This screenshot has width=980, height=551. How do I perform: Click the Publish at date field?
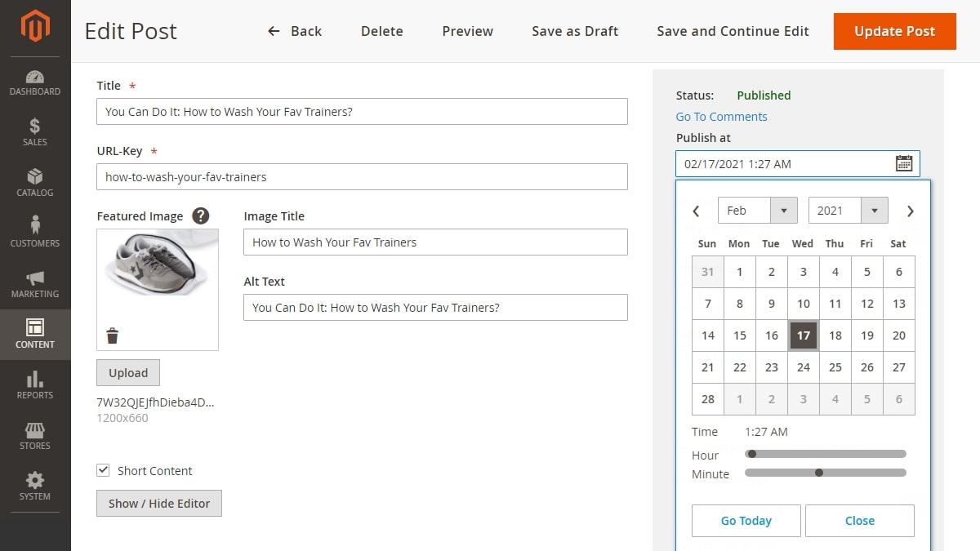pos(798,163)
